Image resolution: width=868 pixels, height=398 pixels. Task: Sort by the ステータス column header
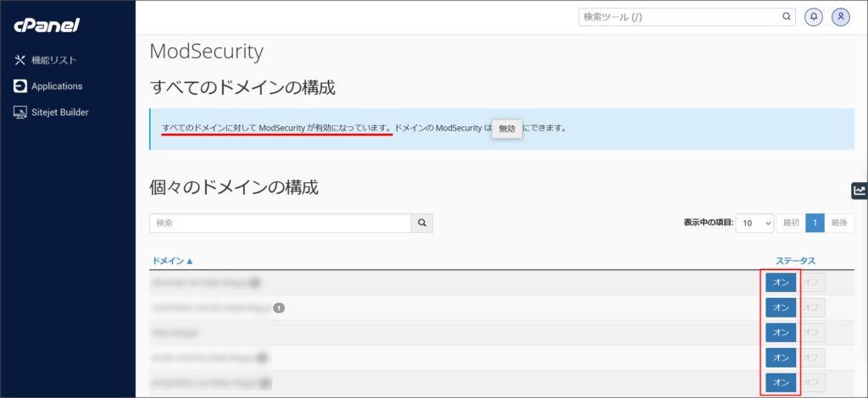tap(795, 261)
